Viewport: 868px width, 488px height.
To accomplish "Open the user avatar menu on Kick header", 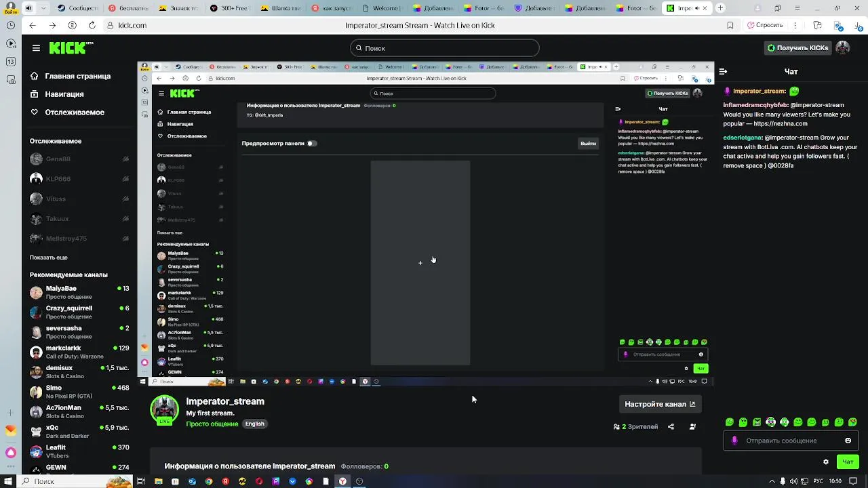I will point(842,48).
